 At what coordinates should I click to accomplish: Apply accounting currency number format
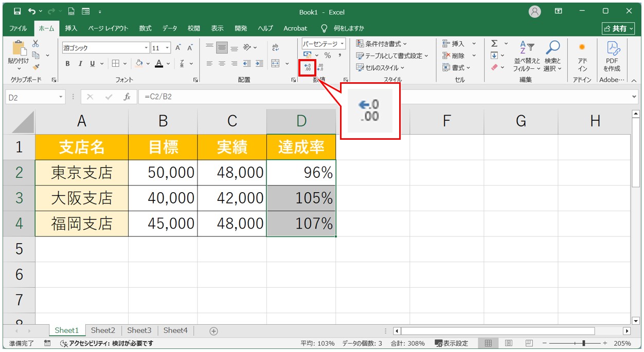[308, 55]
